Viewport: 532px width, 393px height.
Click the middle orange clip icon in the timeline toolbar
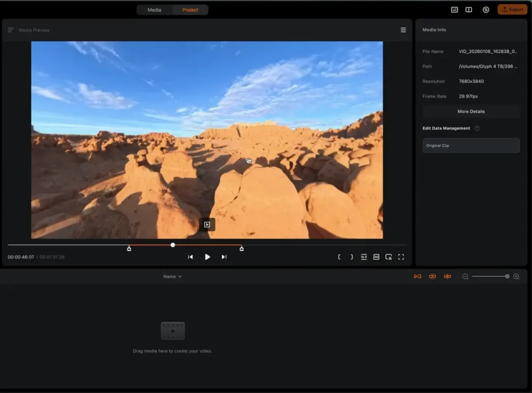tap(432, 277)
